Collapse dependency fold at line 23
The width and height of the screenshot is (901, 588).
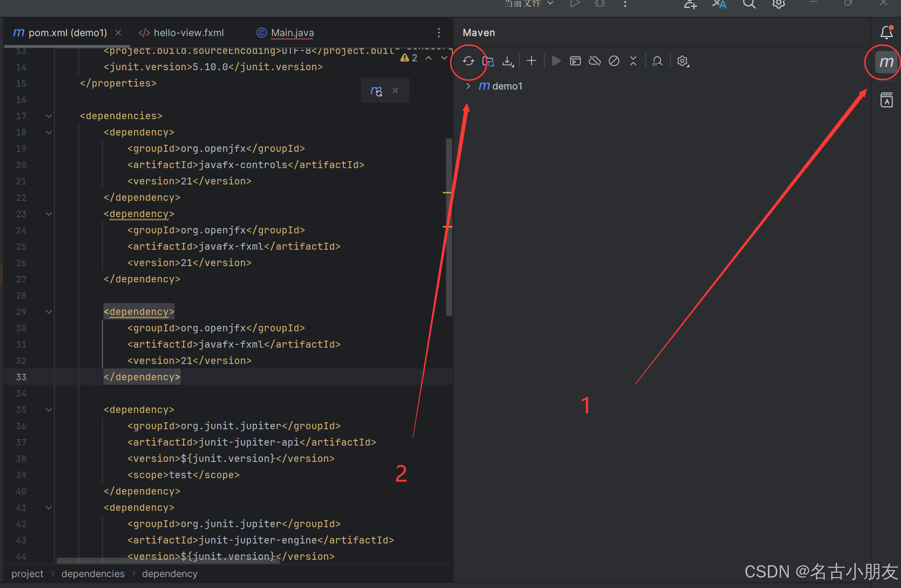49,214
